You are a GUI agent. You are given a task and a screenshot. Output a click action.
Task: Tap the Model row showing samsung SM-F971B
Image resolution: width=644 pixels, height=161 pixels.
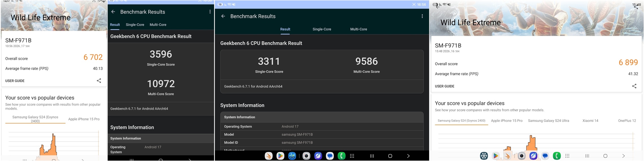pos(322,134)
